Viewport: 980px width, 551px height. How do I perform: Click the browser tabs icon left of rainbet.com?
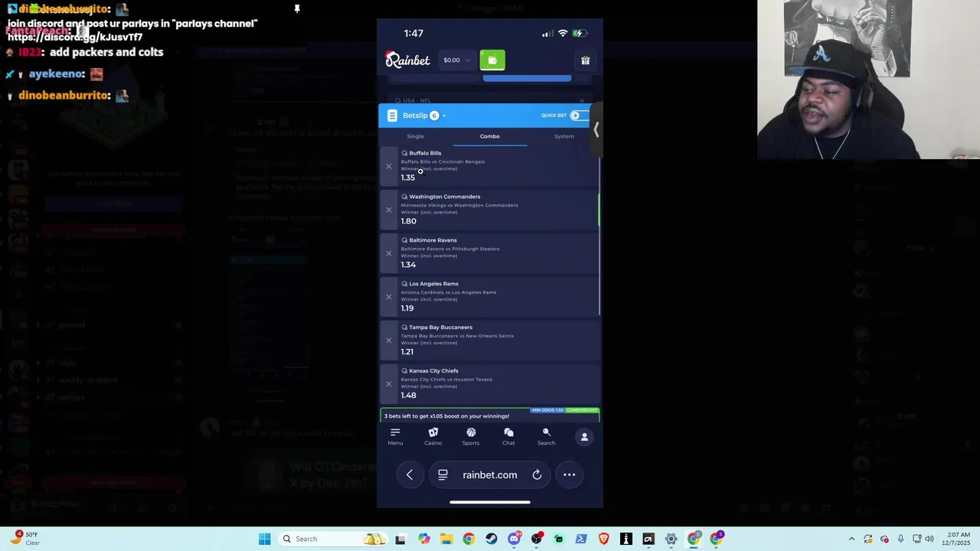pos(443,474)
